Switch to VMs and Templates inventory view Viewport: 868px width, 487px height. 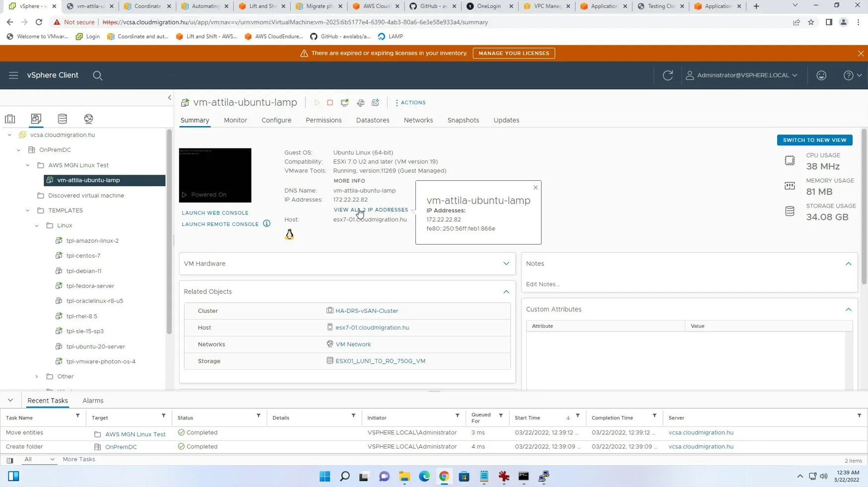click(x=36, y=119)
